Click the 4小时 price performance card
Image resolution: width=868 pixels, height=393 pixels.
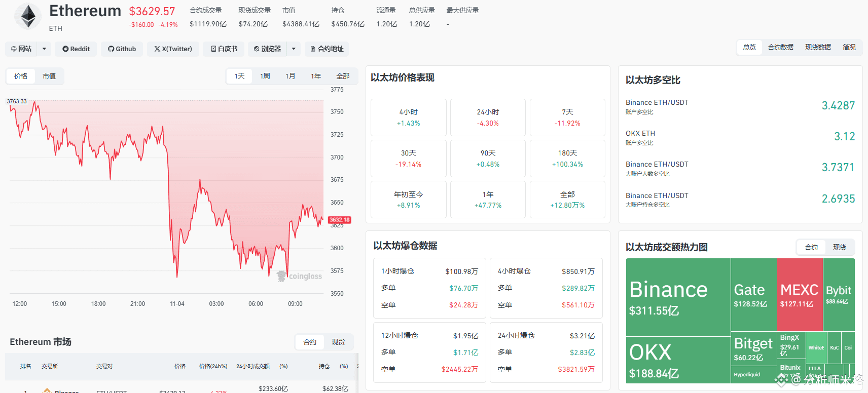point(409,117)
